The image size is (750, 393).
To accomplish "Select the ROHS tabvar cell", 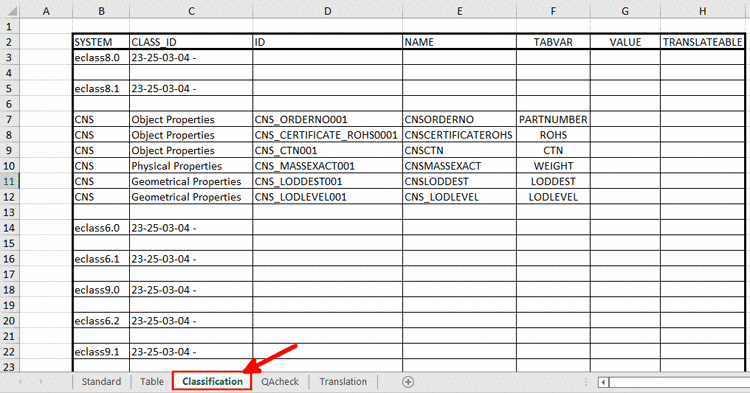I will [553, 135].
